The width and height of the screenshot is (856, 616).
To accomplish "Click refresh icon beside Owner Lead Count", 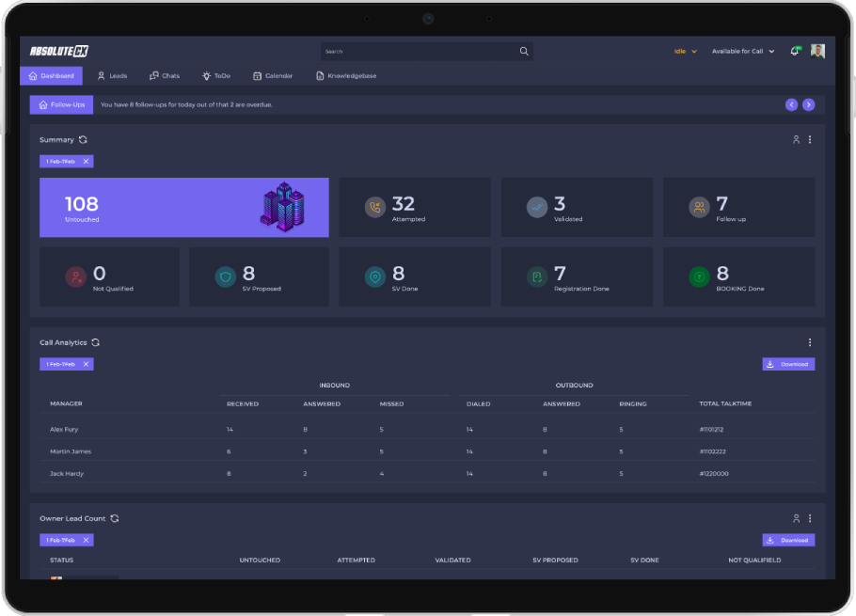I will (115, 518).
